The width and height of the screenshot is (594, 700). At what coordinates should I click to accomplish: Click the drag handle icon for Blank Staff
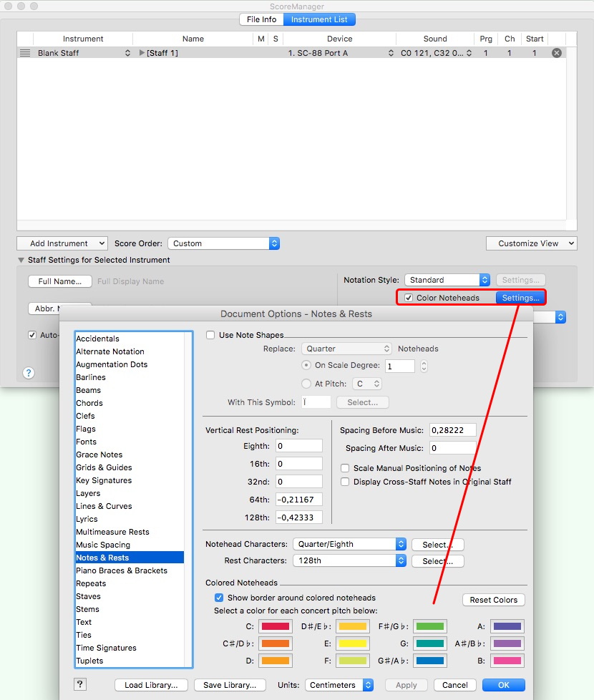(x=25, y=53)
